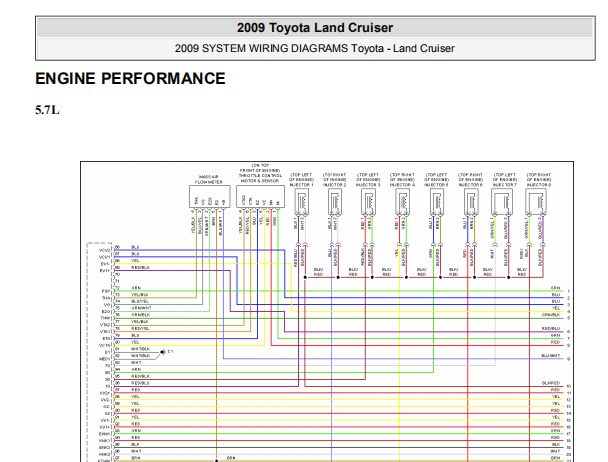Click pin 83 "WHT" wire label
The image size is (608, 462).
[x=136, y=362]
